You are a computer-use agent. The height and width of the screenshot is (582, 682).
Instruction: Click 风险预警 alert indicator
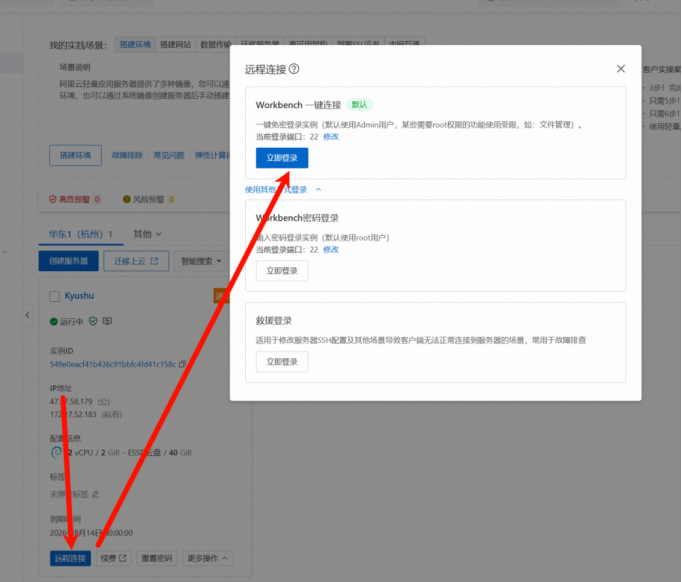coord(149,199)
